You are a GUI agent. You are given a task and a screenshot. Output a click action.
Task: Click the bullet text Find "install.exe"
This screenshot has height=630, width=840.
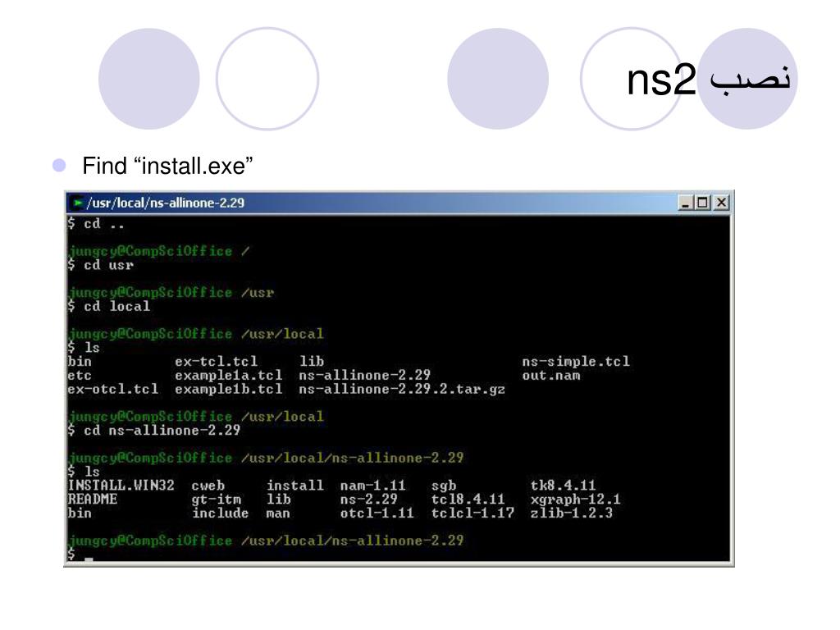[x=167, y=166]
